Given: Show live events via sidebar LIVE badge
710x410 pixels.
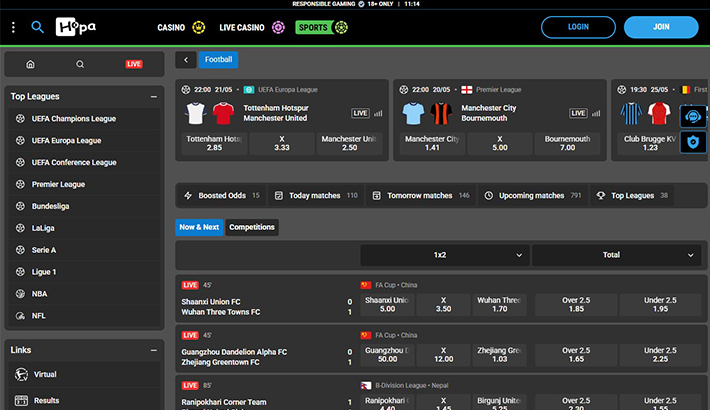Looking at the screenshot, I should (134, 64).
